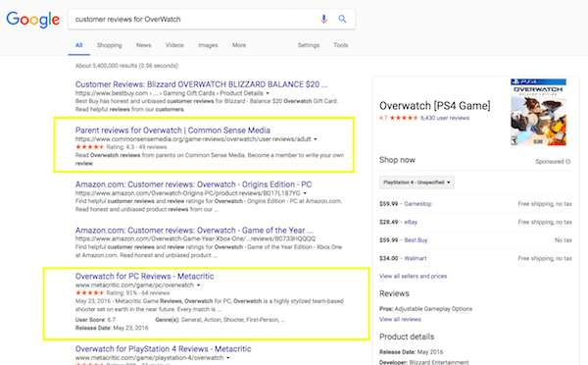Click the sponsored info icon
Viewport: 588px width, 365px height.
click(568, 162)
